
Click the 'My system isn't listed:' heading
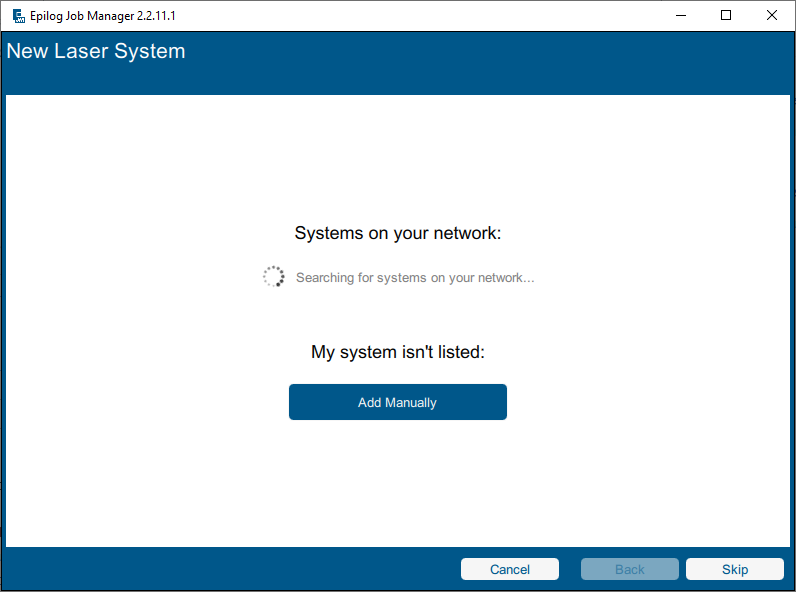point(397,352)
